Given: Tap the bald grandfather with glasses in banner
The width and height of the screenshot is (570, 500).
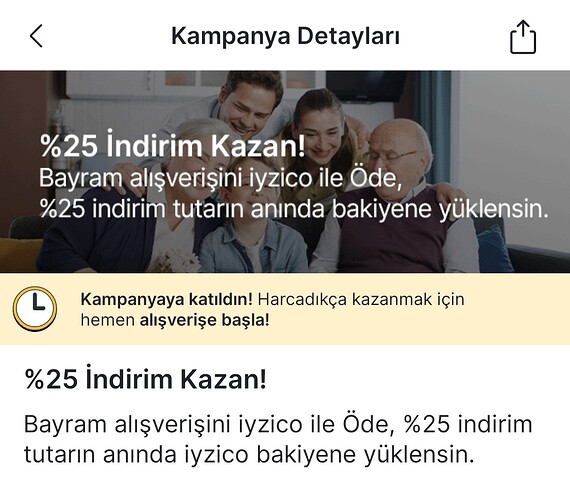Looking at the screenshot, I should click(x=396, y=196).
